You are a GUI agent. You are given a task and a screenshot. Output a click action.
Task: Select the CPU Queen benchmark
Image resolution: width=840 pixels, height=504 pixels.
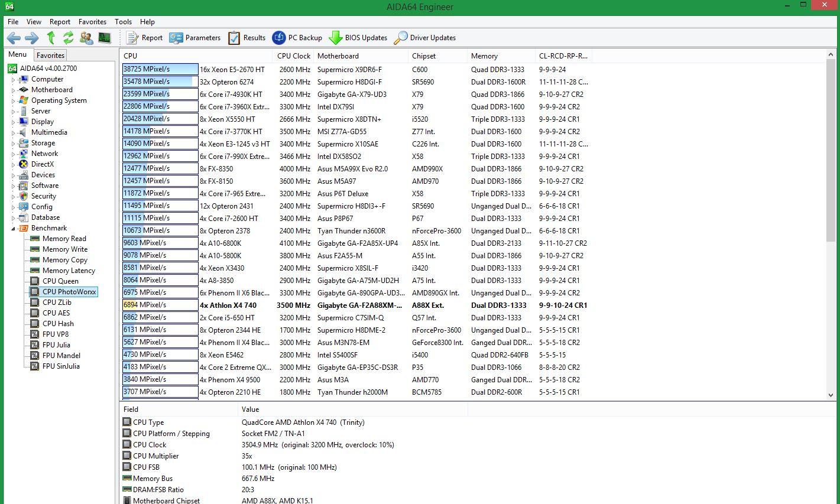(60, 281)
